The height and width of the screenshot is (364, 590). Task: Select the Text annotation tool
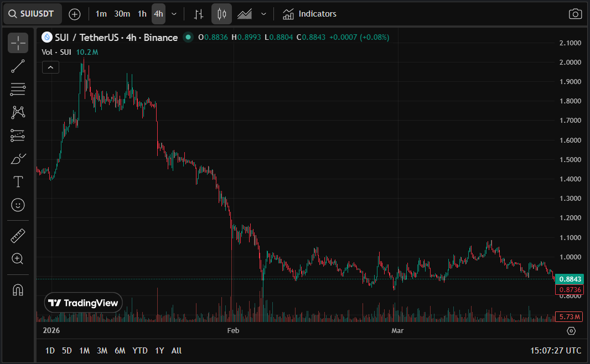pos(18,181)
